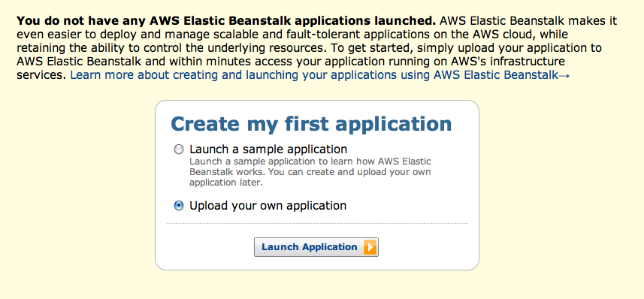The height and width of the screenshot is (299, 644).
Task: Click blank white area beside Launch Application button
Action: 423,247
